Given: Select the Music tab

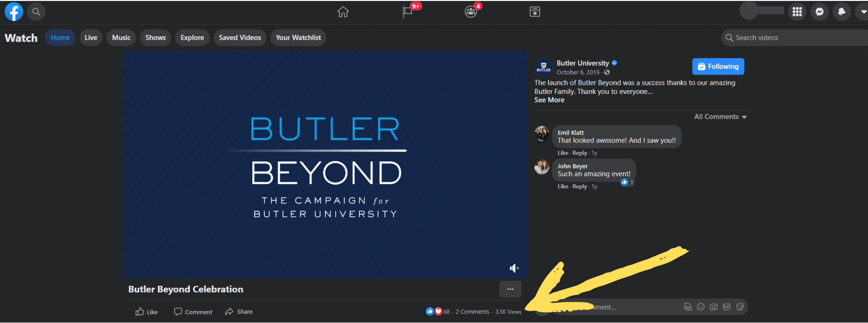Looking at the screenshot, I should point(121,38).
